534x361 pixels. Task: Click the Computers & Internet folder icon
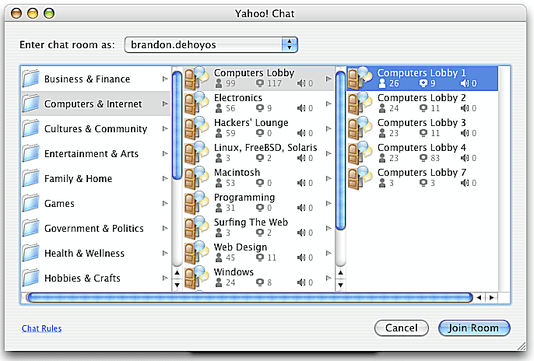point(31,104)
